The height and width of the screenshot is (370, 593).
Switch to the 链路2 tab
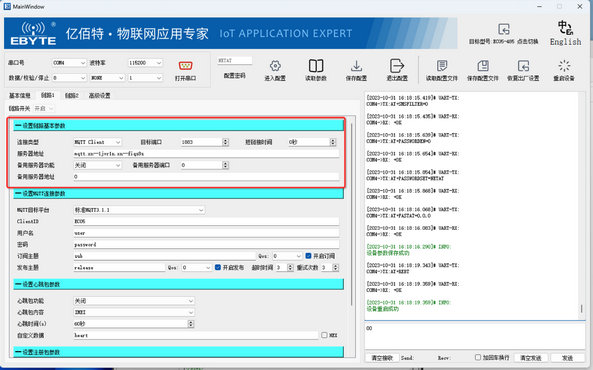point(71,95)
